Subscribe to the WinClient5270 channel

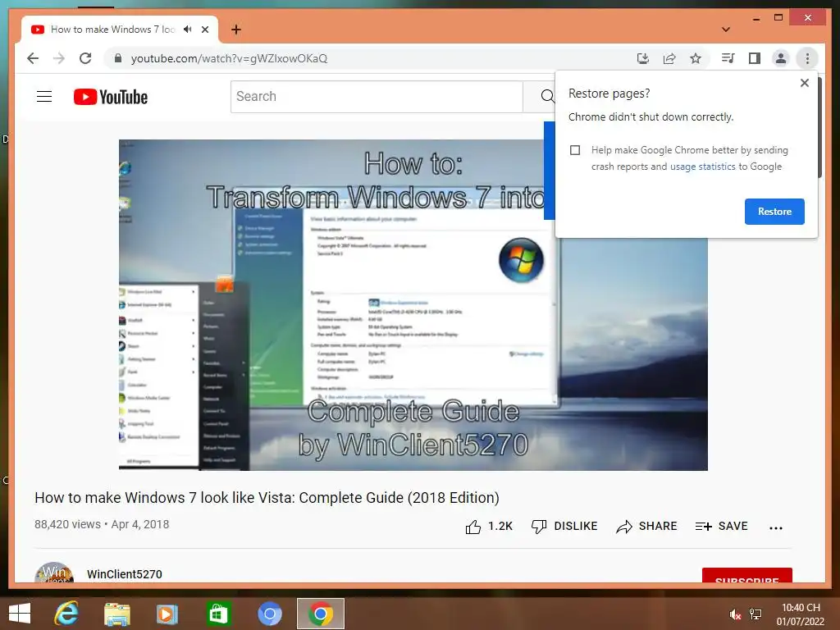point(746,575)
